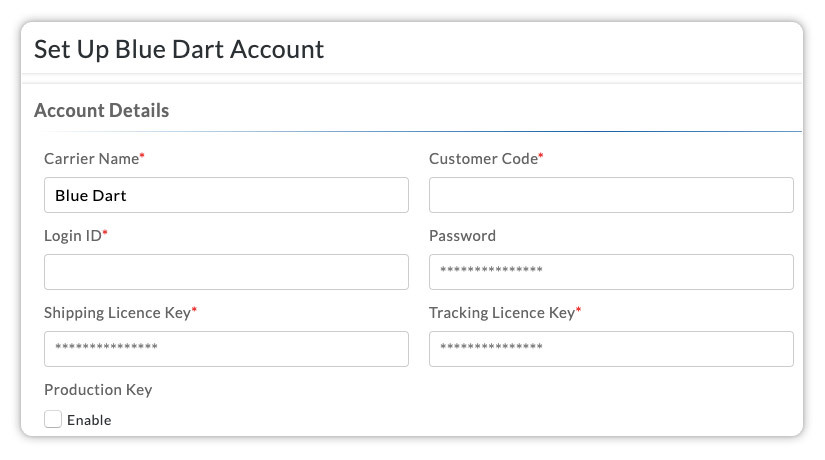Click the Production Key label
The height and width of the screenshot is (460, 825).
(x=98, y=390)
